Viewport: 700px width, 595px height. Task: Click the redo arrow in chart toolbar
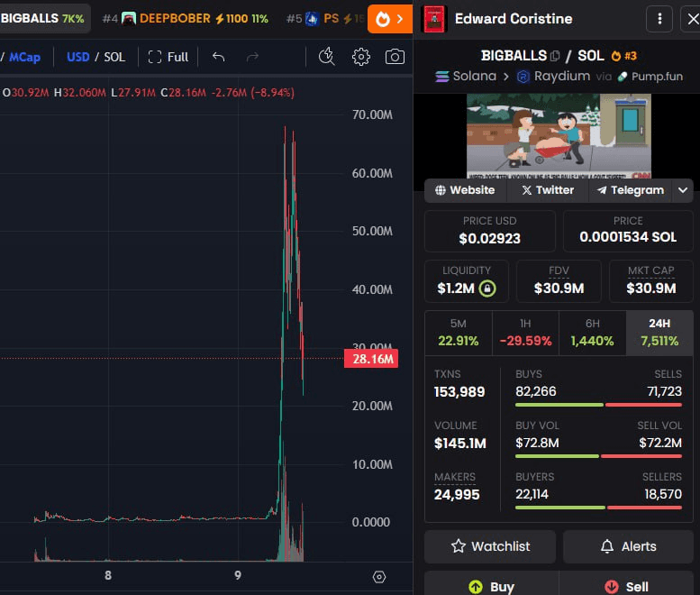pos(252,57)
